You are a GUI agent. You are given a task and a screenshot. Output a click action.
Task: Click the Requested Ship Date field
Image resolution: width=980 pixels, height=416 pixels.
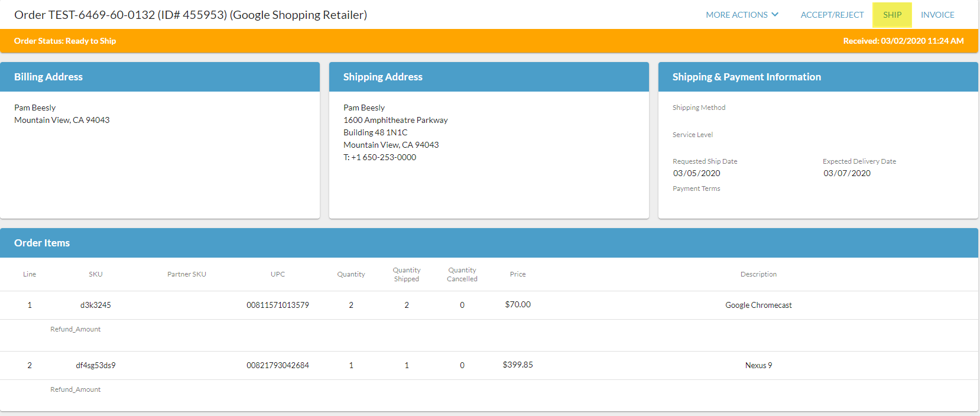point(696,173)
